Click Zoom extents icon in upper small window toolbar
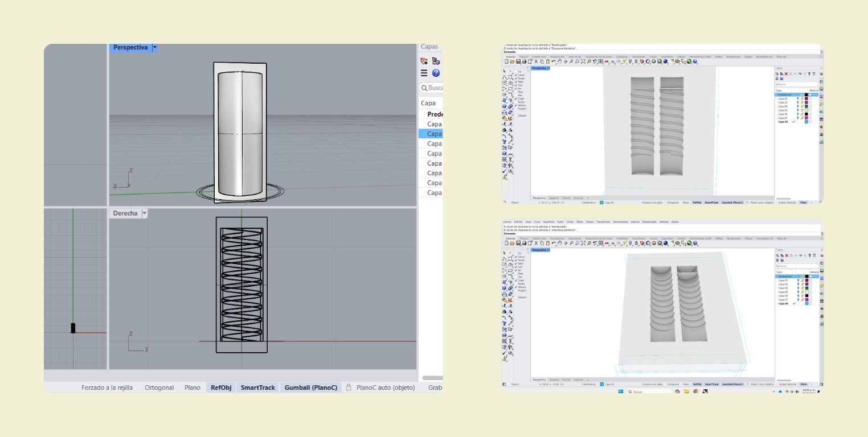Viewport: 868px width, 437px height. [x=583, y=61]
